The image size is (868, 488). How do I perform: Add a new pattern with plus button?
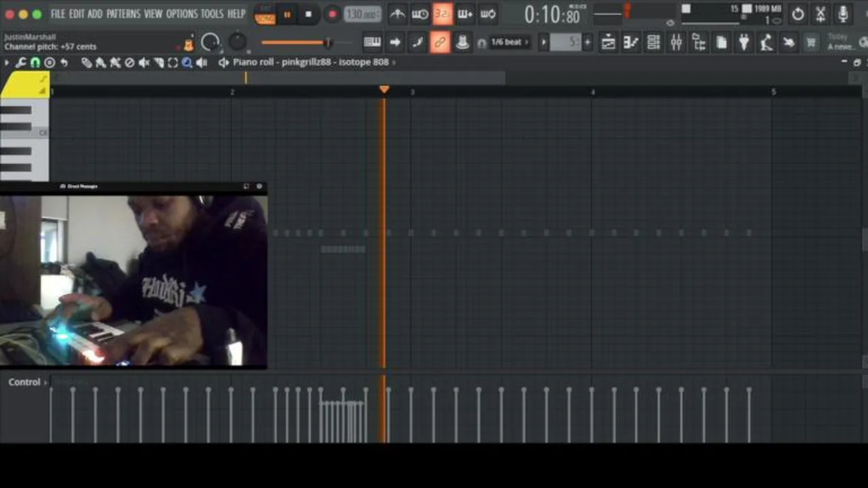click(x=587, y=43)
